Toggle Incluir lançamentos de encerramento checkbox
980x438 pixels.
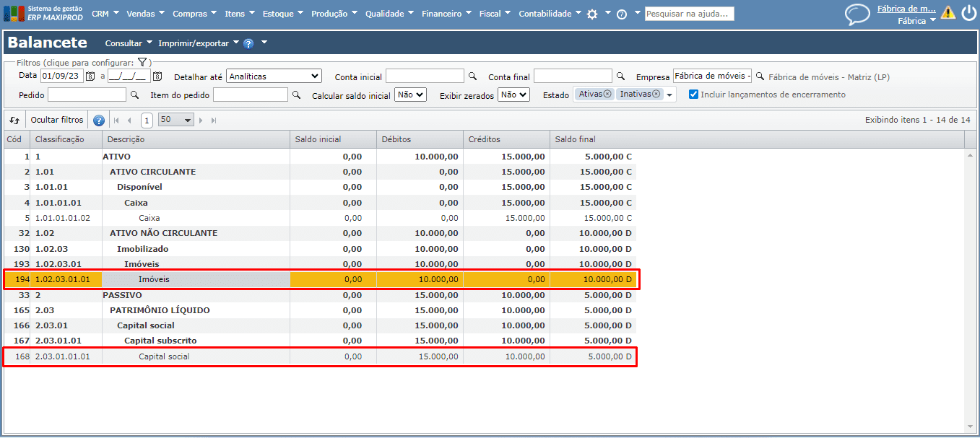click(693, 95)
